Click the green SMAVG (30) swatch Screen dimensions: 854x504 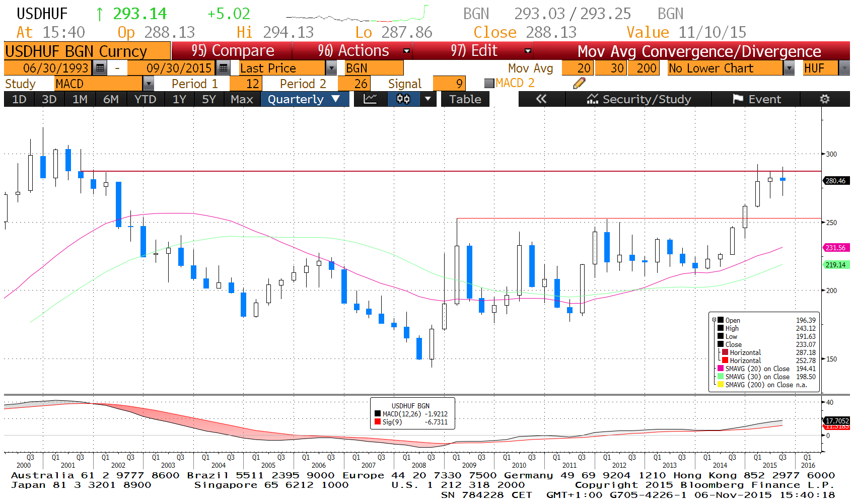tap(721, 377)
